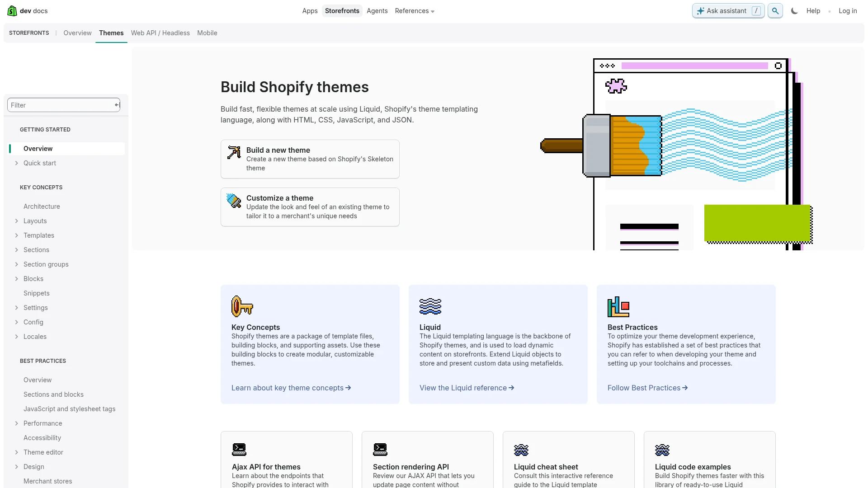Viewport: 868px width, 488px height.
Task: Open the References dropdown menu
Action: pyautogui.click(x=415, y=11)
